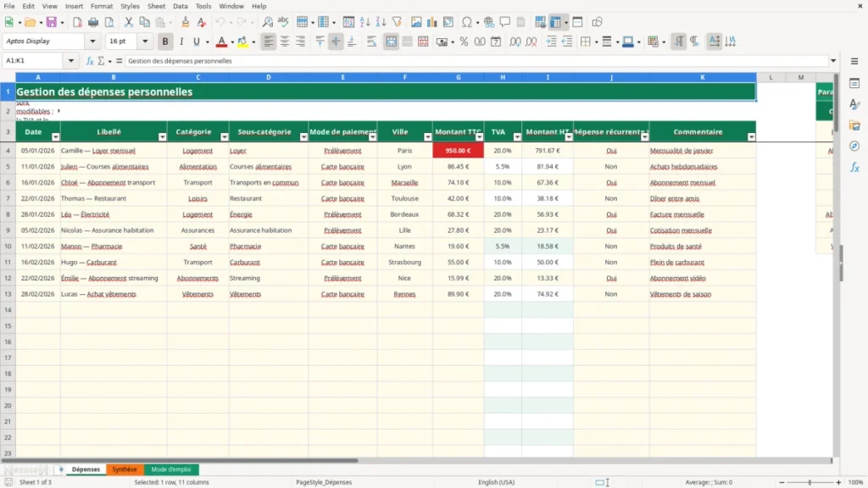Click the Function Wizard fx icon

90,61
